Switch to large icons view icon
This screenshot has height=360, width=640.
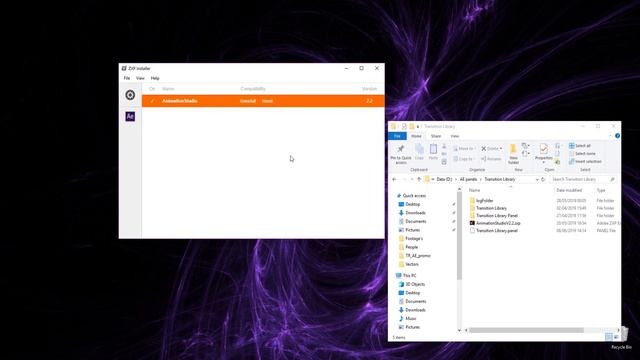616,337
